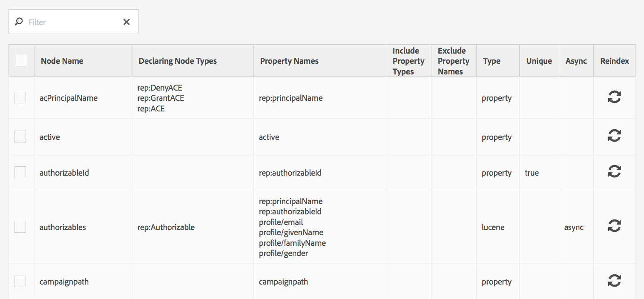Enable checkbox for authorizables row
Image resolution: width=644 pixels, height=299 pixels.
pyautogui.click(x=20, y=227)
